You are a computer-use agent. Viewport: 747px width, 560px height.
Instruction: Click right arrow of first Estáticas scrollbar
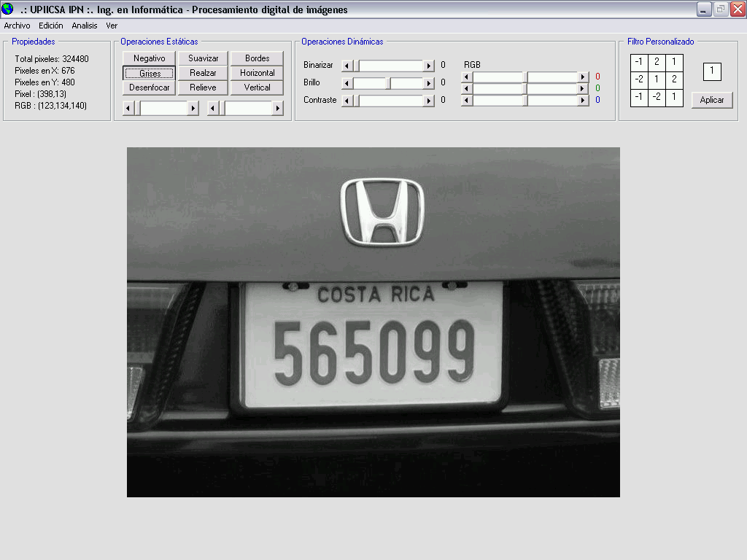(193, 109)
